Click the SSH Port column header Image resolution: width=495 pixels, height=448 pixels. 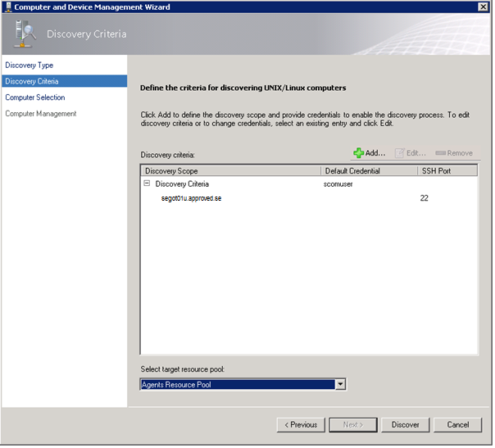tap(447, 171)
